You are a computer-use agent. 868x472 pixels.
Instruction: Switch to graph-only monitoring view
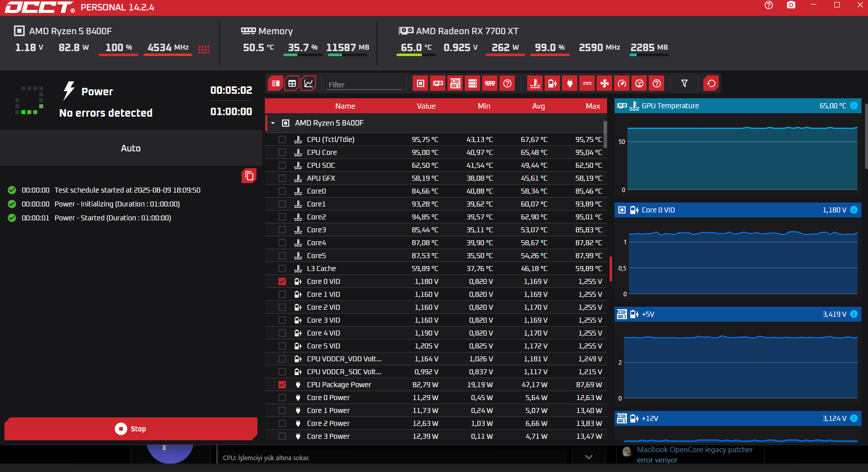point(309,83)
